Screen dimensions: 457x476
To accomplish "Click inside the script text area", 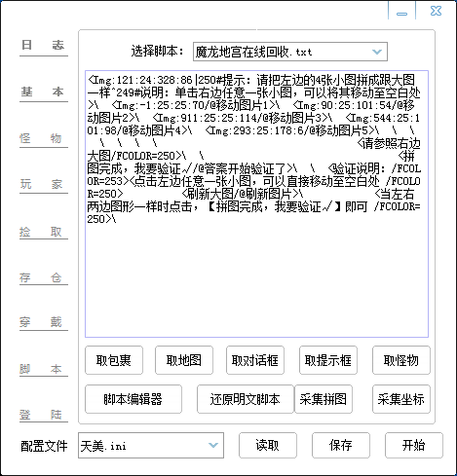I will pos(256,203).
